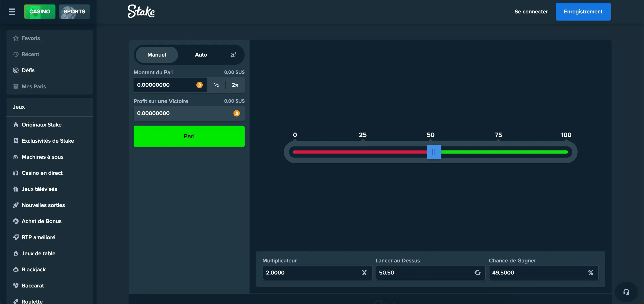This screenshot has width=644, height=304.
Task: Click the Bitcoin icon in bet amount field
Action: 199,85
